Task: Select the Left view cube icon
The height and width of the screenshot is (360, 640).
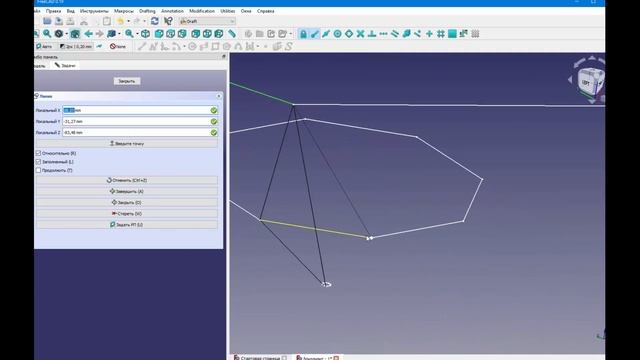Action: point(219,34)
